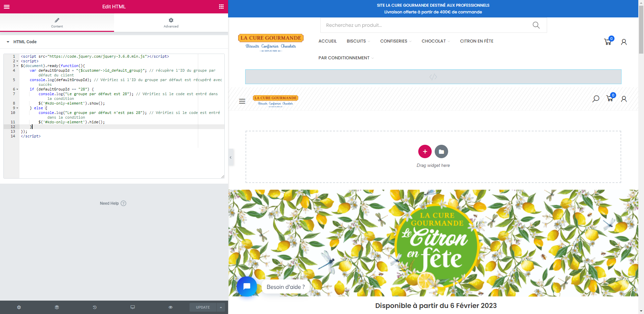Preview changes with the eye icon
Image resolution: width=644 pixels, height=314 pixels.
coord(171,307)
